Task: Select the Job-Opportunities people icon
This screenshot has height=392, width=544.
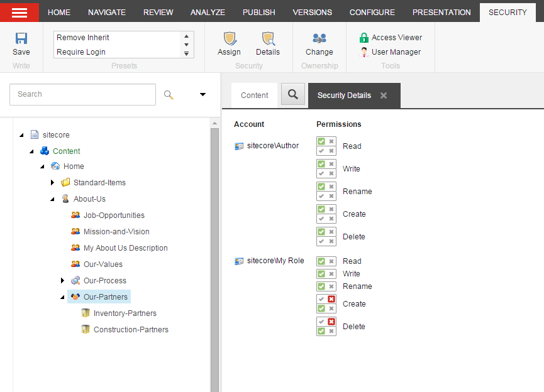Action: pyautogui.click(x=75, y=215)
